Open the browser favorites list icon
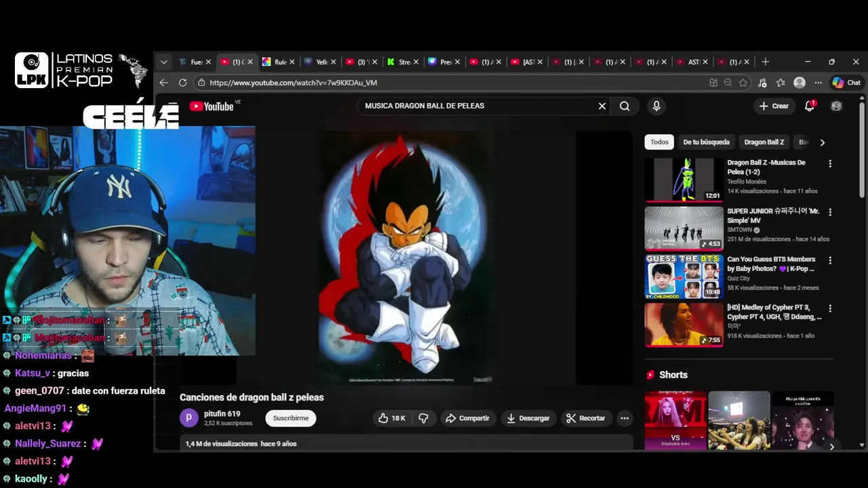This screenshot has height=488, width=868. (781, 83)
